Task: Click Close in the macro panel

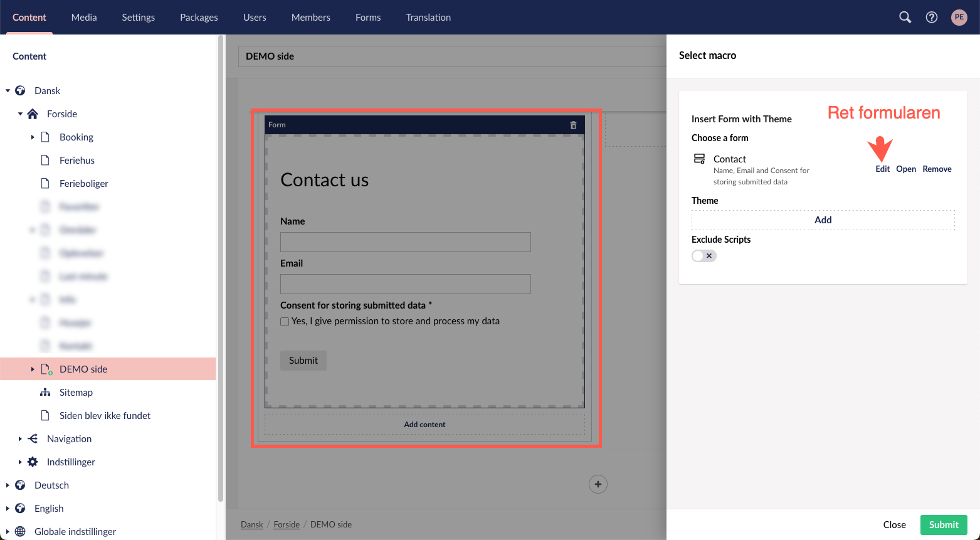Action: [895, 524]
